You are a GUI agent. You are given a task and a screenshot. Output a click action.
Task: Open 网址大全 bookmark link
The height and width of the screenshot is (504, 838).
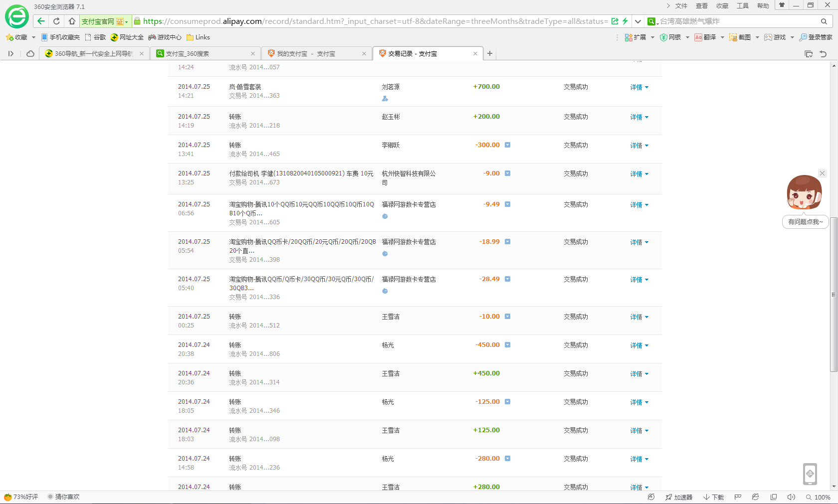click(x=127, y=37)
